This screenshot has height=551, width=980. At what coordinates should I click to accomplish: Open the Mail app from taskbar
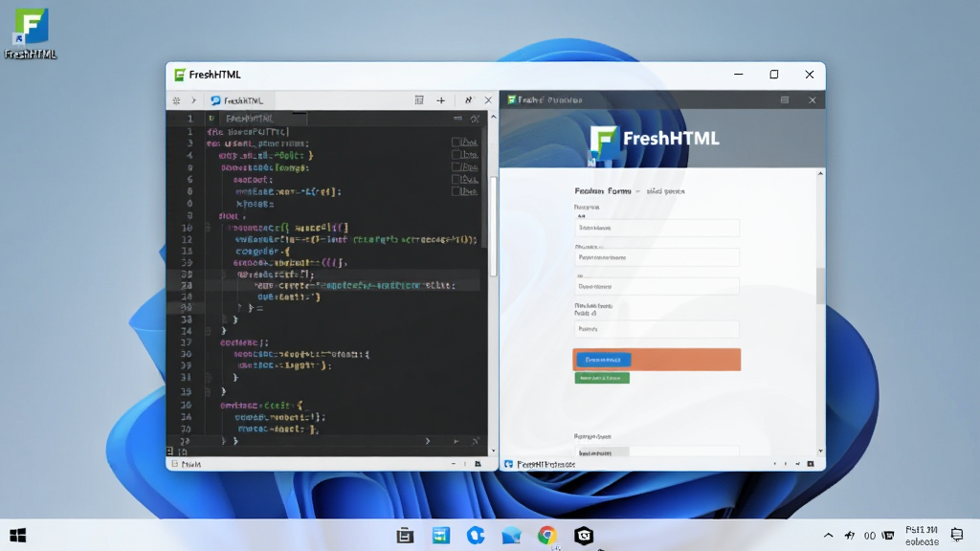point(511,536)
